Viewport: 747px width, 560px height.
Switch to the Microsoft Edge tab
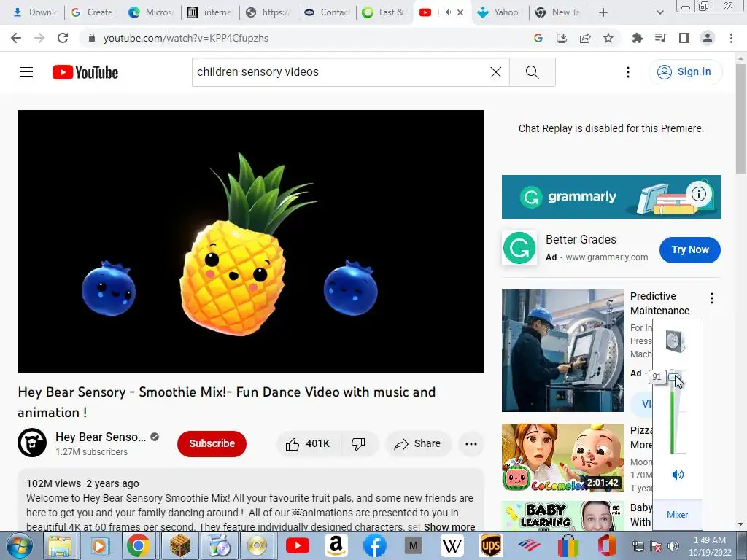pyautogui.click(x=152, y=12)
